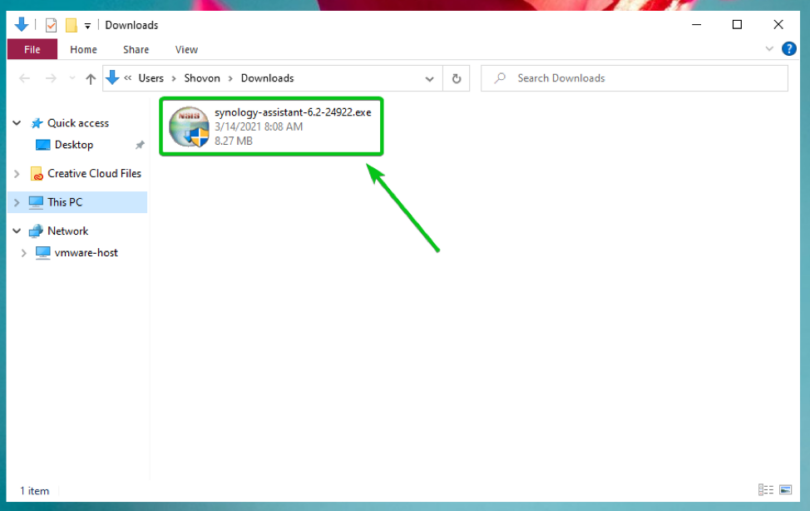Click the download arrow icon in address bar

[x=112, y=78]
